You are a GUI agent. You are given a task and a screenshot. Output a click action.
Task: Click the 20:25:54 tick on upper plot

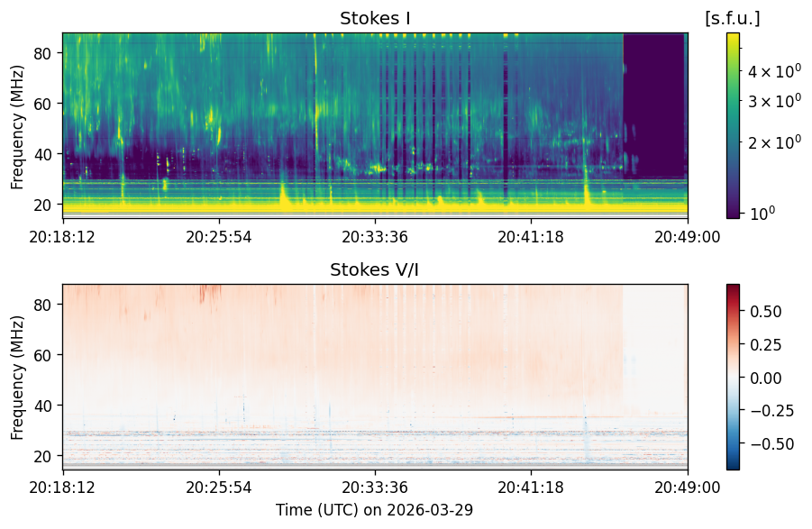coord(218,237)
